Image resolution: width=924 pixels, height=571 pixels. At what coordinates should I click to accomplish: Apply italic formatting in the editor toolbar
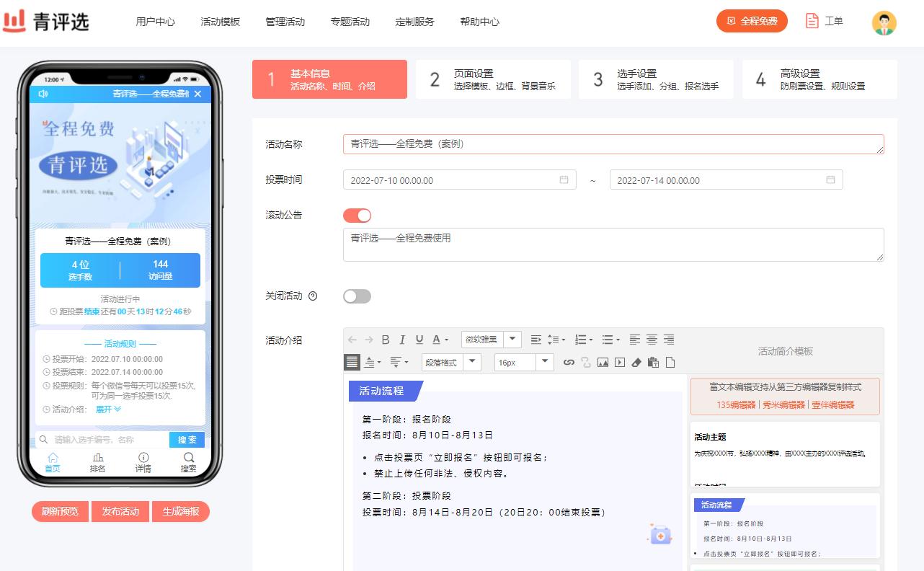(x=402, y=340)
